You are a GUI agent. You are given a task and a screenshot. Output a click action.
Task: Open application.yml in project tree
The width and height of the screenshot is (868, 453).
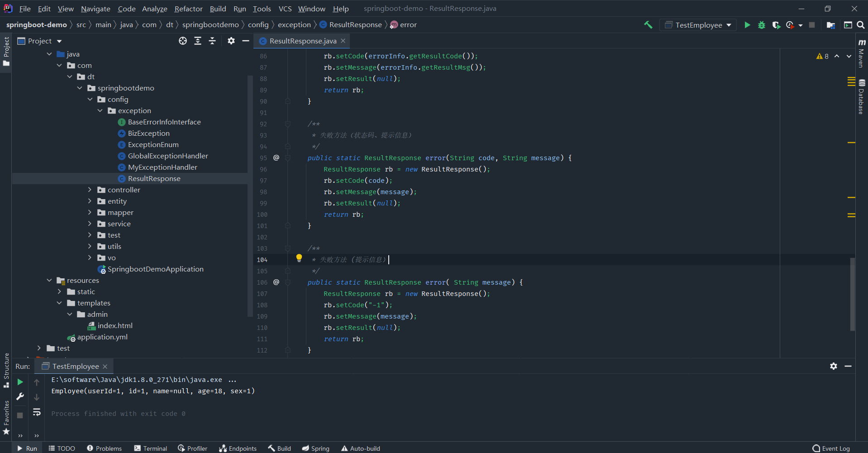(102, 337)
